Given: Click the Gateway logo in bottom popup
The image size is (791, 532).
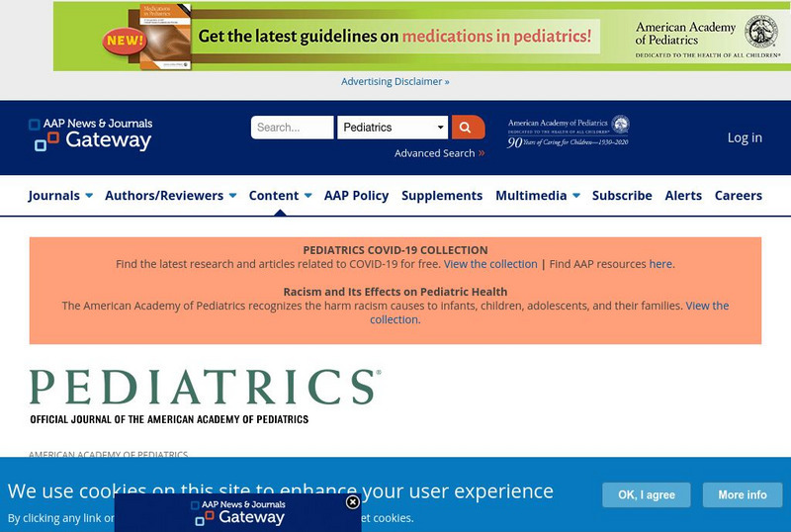Looking at the screenshot, I should 240,513.
